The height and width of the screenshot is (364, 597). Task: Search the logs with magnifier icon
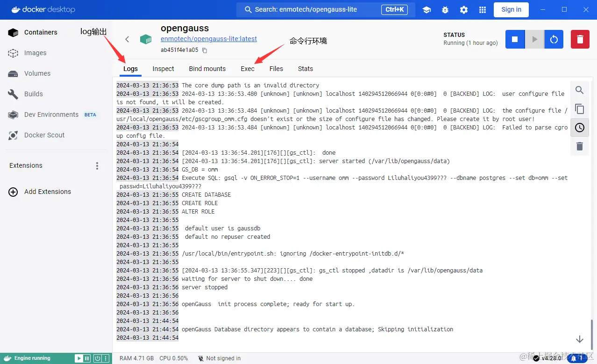[x=580, y=90]
